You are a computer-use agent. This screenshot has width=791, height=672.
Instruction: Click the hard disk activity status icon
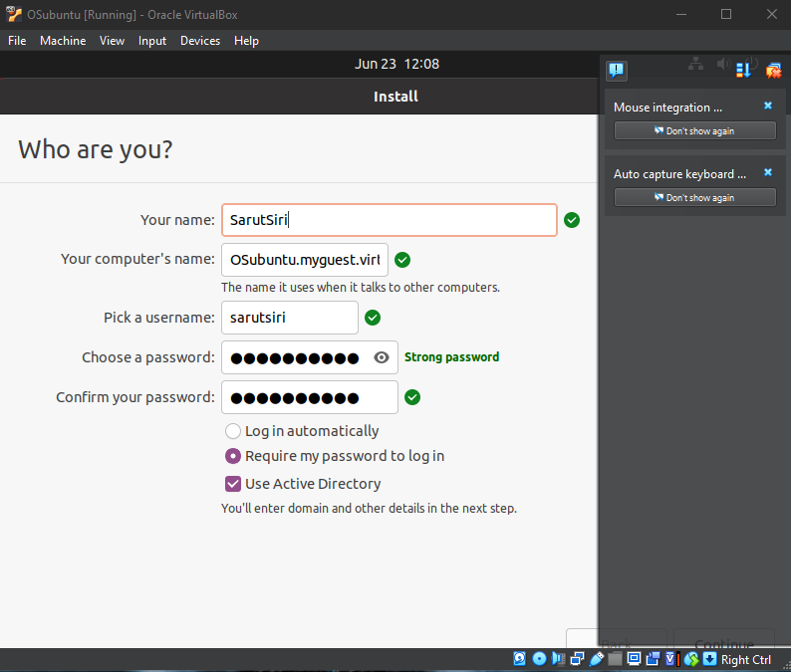pyautogui.click(x=520, y=659)
